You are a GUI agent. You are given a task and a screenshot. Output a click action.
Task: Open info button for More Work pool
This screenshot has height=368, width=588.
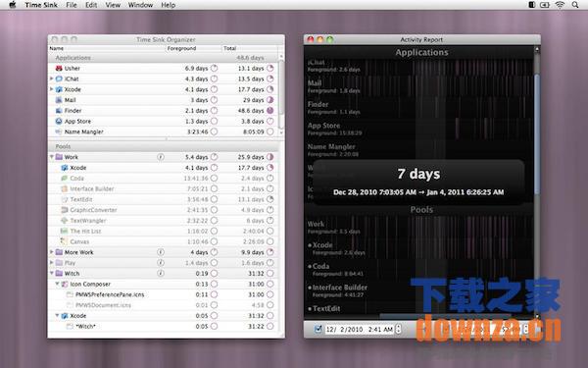click(161, 252)
